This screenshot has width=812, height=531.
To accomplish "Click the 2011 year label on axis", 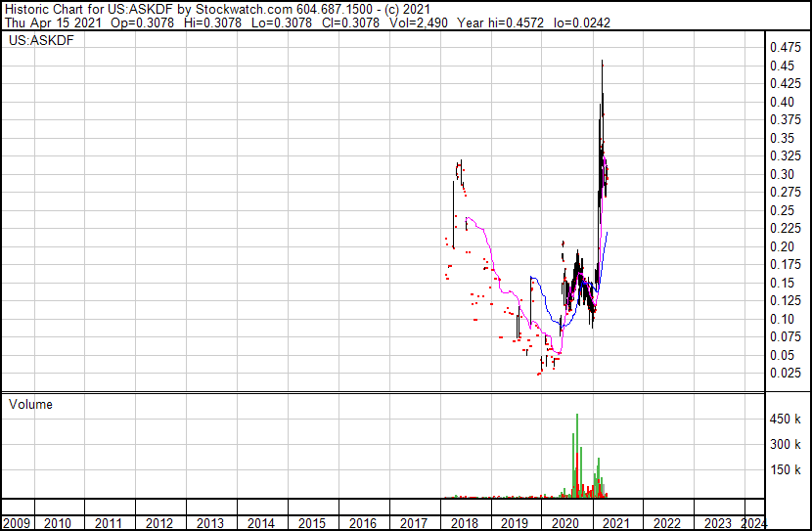I will [x=109, y=523].
